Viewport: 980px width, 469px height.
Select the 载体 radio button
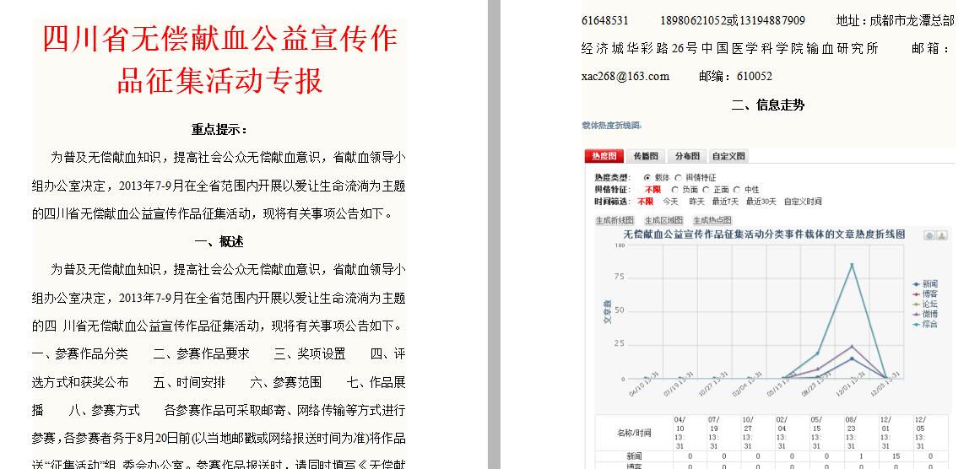[x=647, y=178]
